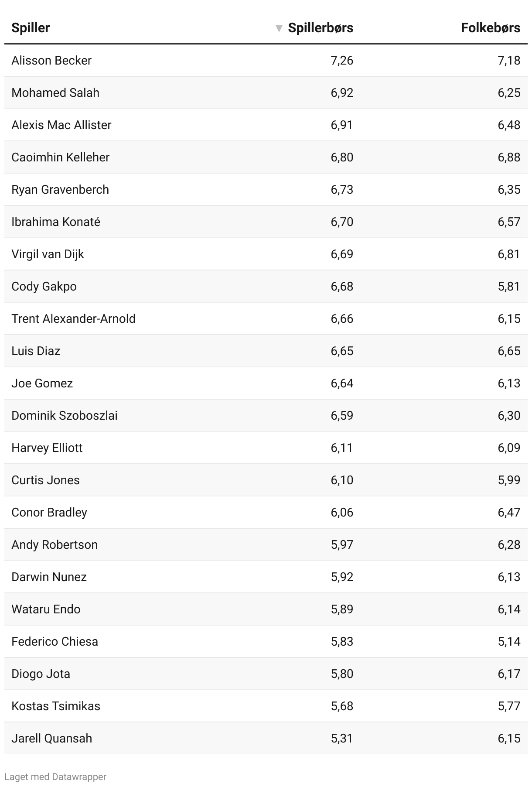This screenshot has width=532, height=787.
Task: Click Conor Bradley's Folkebørs value 6,47
Action: coord(509,512)
